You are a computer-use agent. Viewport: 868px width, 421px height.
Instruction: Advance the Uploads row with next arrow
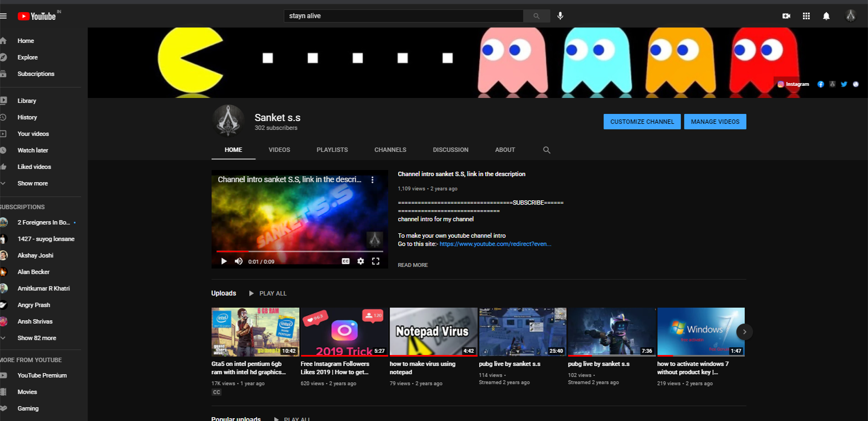tap(745, 332)
